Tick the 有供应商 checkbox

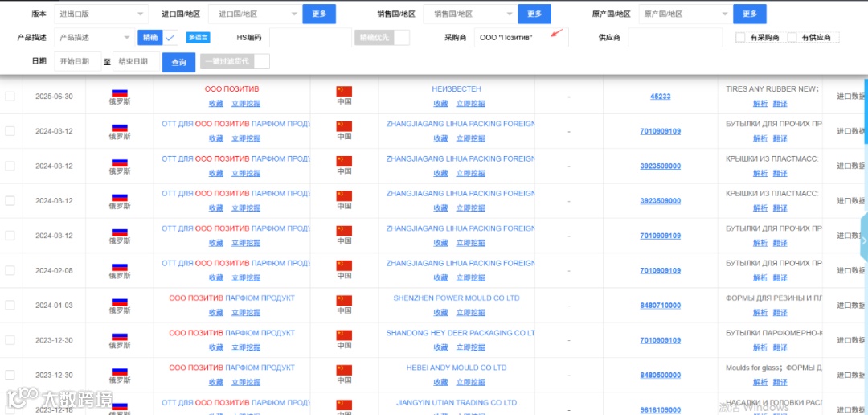pos(792,37)
